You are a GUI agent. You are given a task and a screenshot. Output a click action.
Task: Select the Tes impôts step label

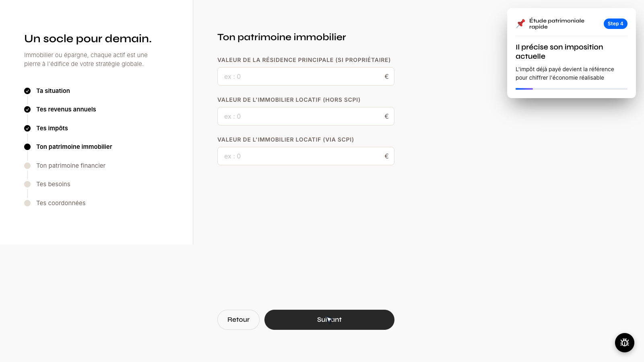(x=52, y=128)
